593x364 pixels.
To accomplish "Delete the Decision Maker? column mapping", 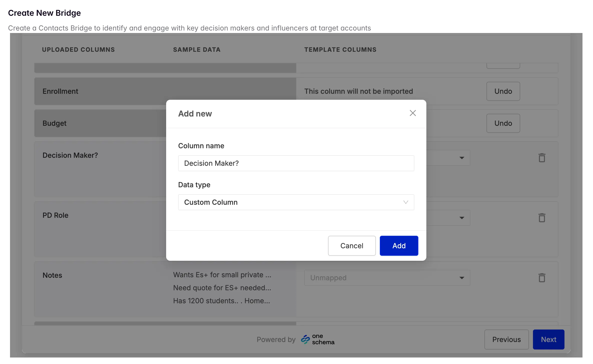I will coord(542,158).
